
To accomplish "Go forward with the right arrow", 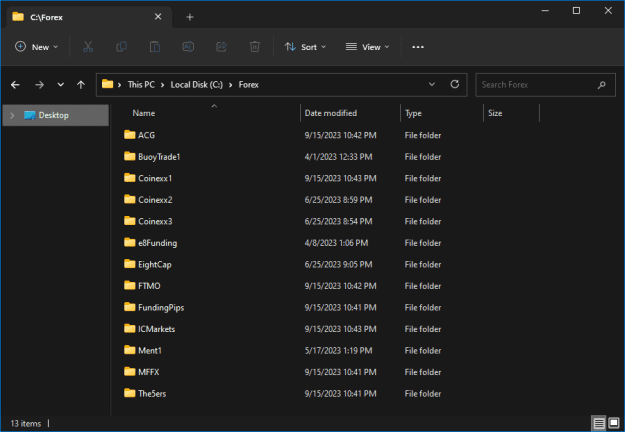I will pyautogui.click(x=39, y=84).
